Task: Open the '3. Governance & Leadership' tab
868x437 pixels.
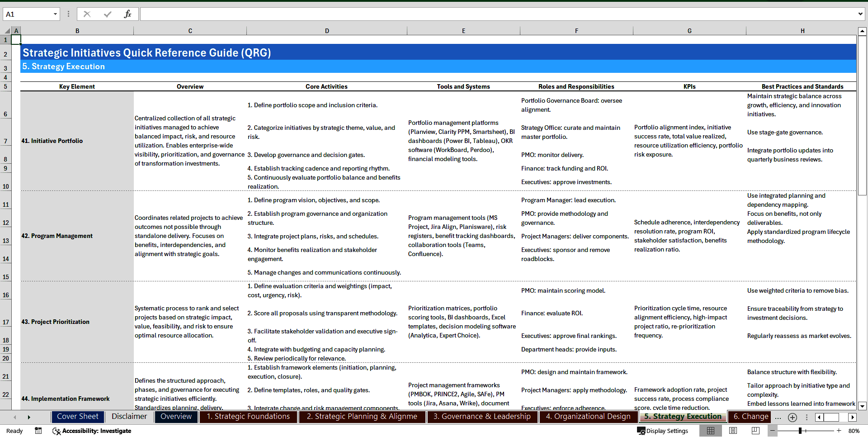Action: click(x=482, y=417)
